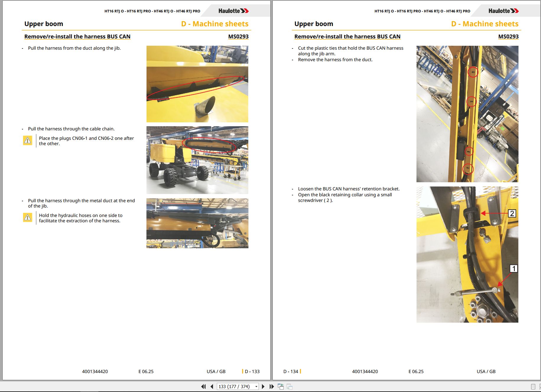Click 'USA / GB' in right page footer

click(x=486, y=371)
